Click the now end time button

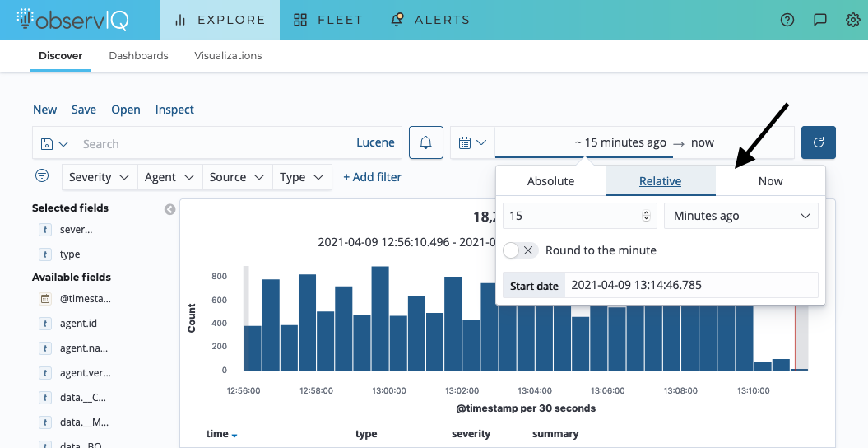pyautogui.click(x=703, y=142)
